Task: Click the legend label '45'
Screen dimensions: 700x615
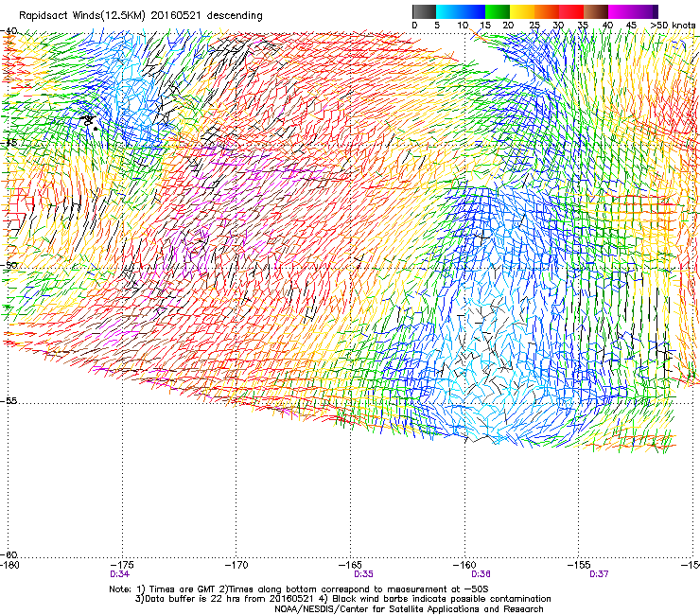Action: coord(631,26)
